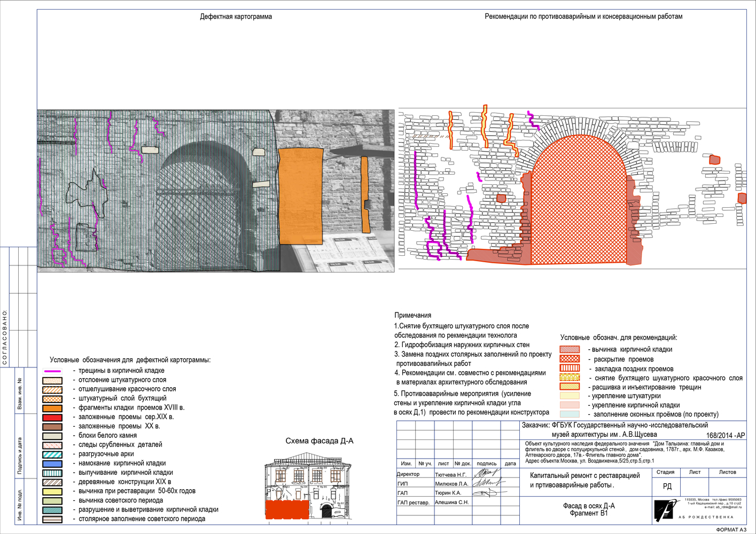Pick the solid orange XVIII в. masonry swatch
The width and height of the screenshot is (756, 534).
(x=52, y=409)
